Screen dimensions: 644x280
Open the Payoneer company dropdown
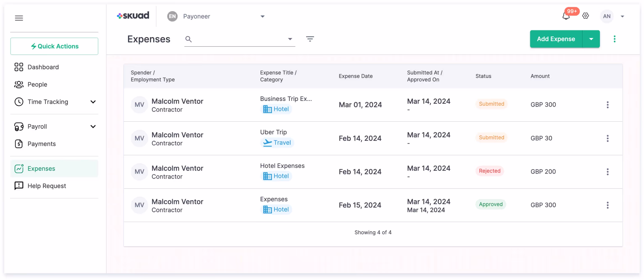tap(262, 16)
